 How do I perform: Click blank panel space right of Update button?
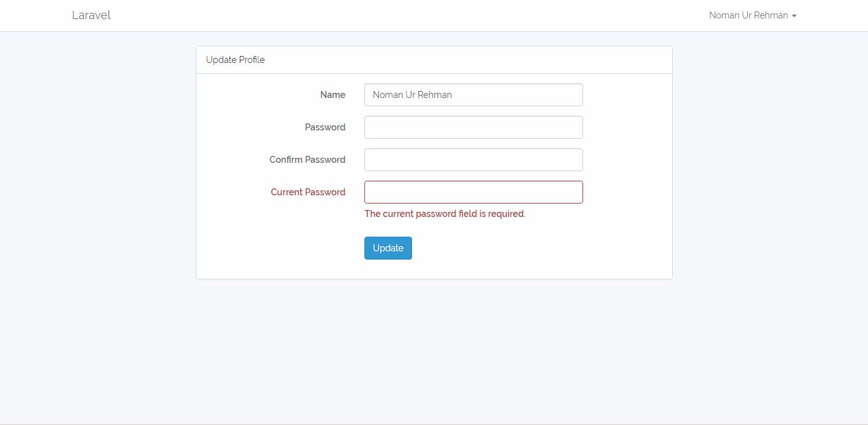tap(541, 248)
